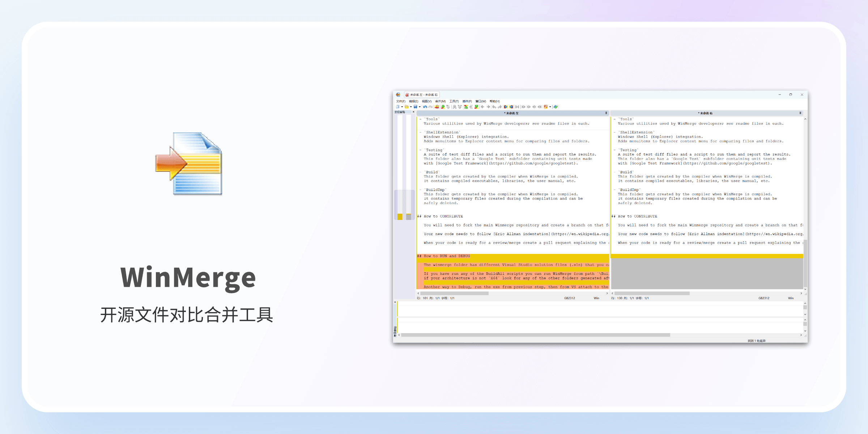Click the left status bar Win label
This screenshot has height=434, width=868.
[x=596, y=298]
